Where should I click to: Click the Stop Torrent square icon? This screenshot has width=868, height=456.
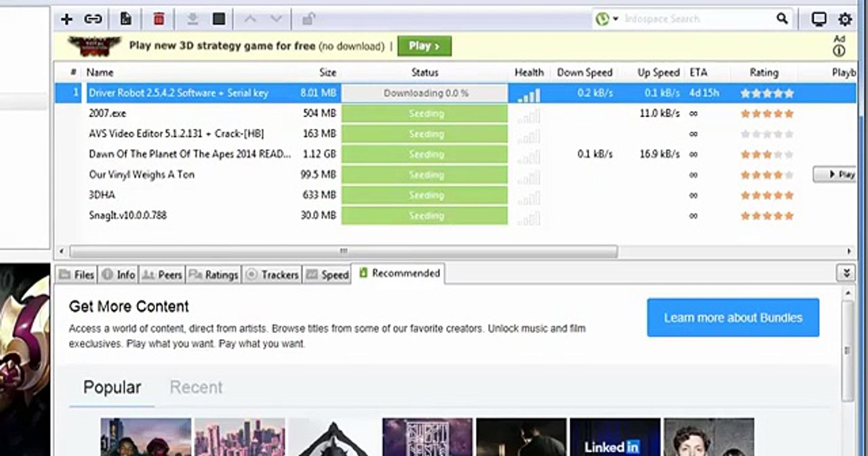point(219,19)
